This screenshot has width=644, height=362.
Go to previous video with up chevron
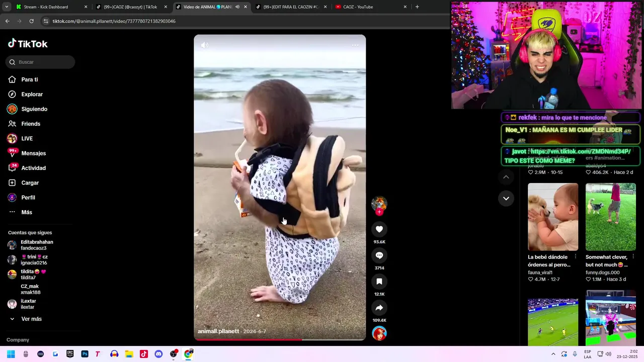[x=506, y=177]
